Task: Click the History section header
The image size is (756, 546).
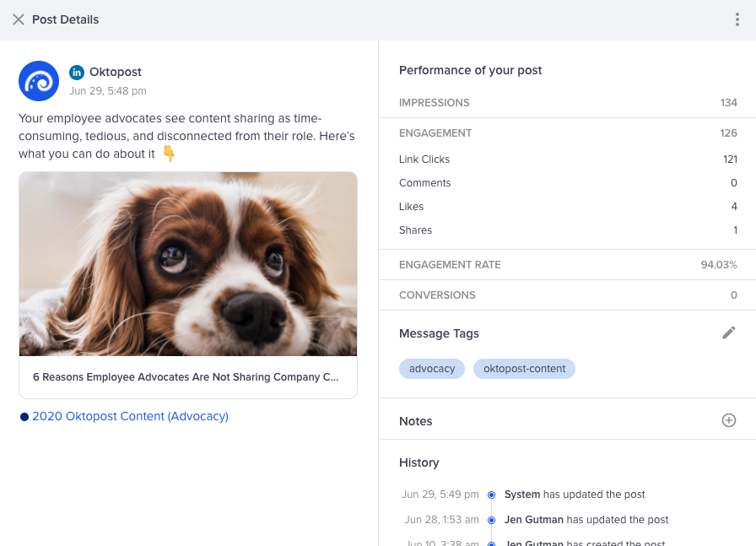Action: click(419, 462)
